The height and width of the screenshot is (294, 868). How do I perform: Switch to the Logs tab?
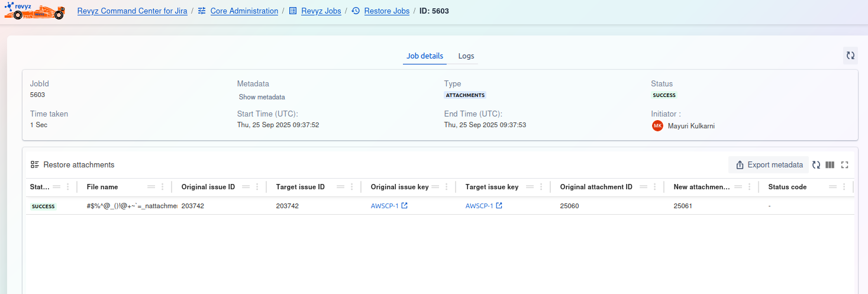(x=466, y=56)
